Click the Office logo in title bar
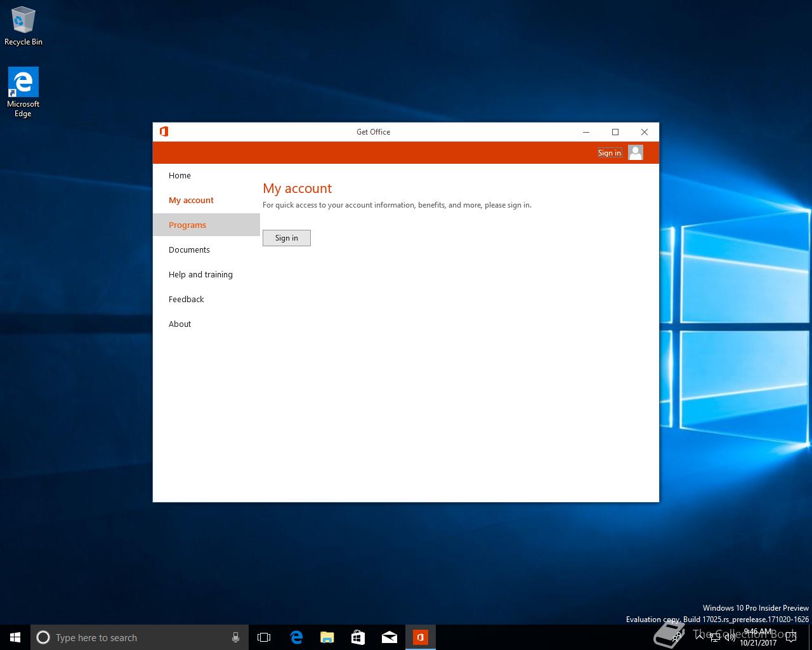Viewport: 812px width, 650px height. coord(164,131)
